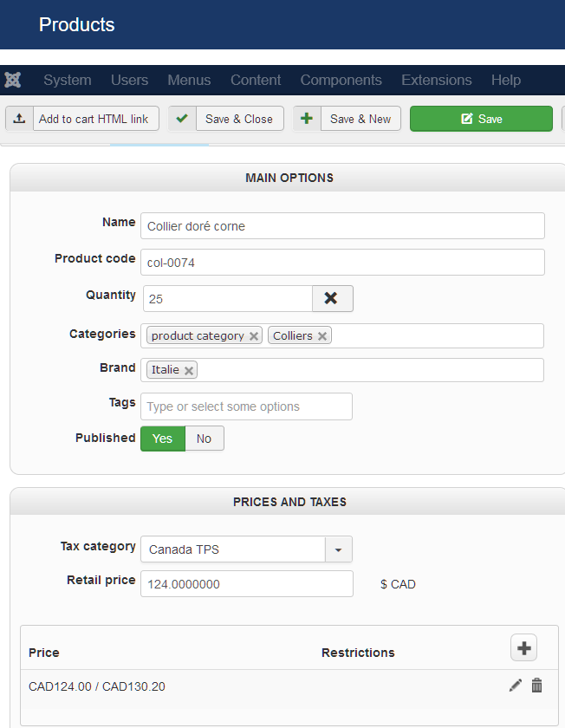Click the Save & Close button
The height and width of the screenshot is (728, 565).
(x=227, y=119)
